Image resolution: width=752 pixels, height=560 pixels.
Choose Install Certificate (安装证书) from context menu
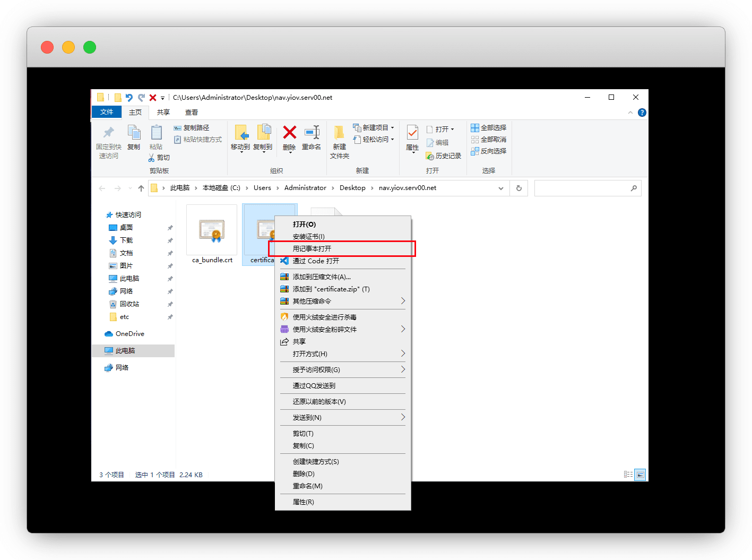pyautogui.click(x=309, y=237)
